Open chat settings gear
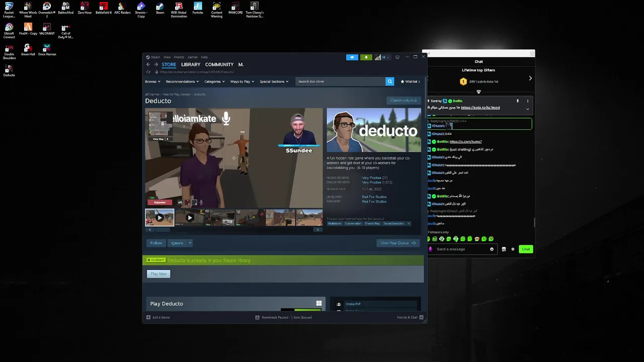This screenshot has height=362, width=644. [x=513, y=249]
